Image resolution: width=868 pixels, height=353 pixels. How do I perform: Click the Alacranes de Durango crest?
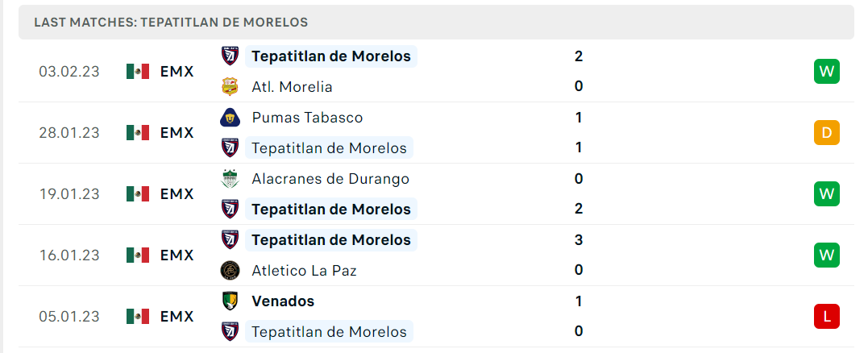tap(230, 179)
